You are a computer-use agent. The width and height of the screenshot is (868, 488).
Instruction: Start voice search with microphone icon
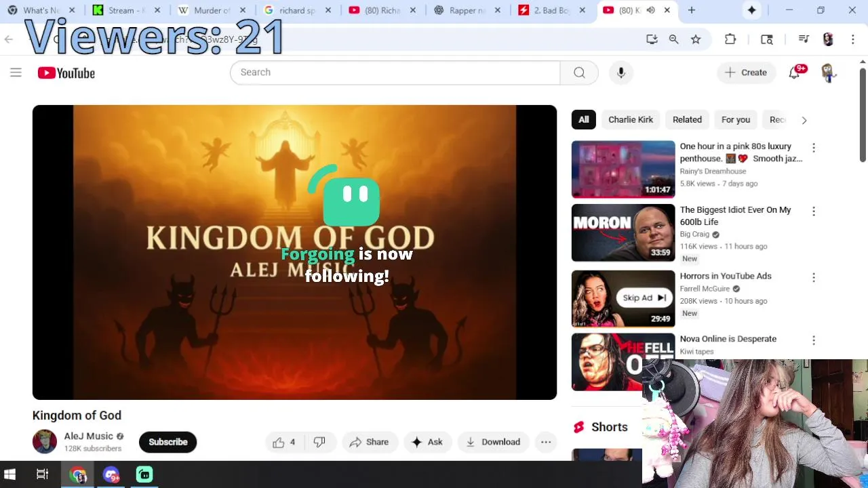click(620, 73)
